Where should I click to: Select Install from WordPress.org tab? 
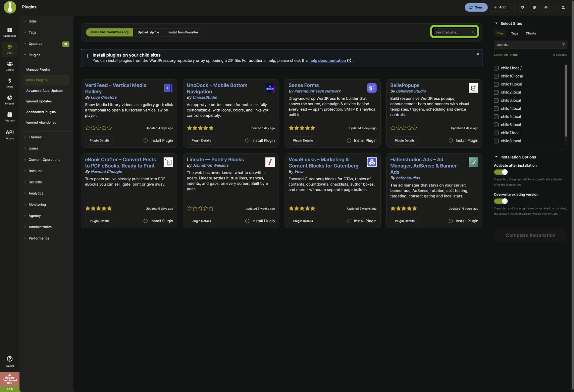(x=109, y=32)
